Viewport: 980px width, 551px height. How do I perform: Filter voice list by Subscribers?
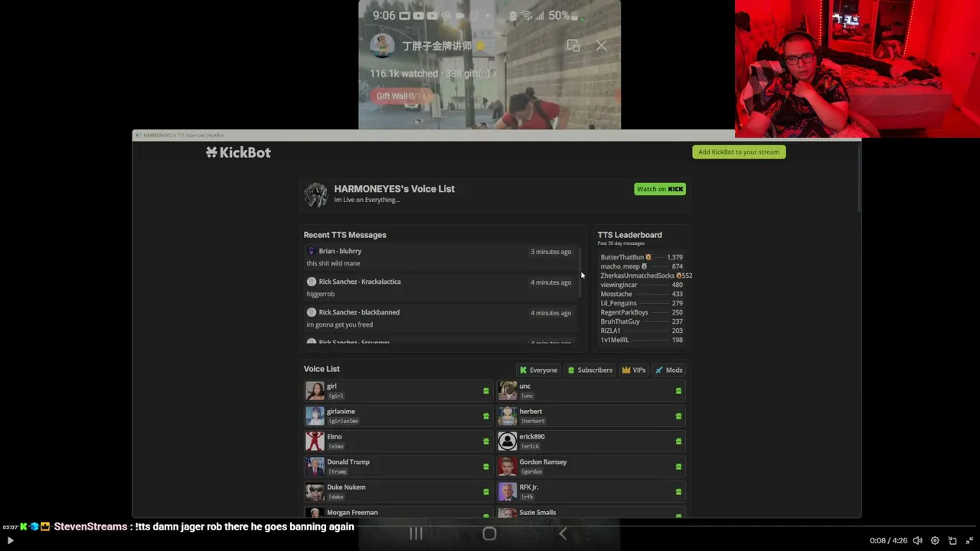590,370
